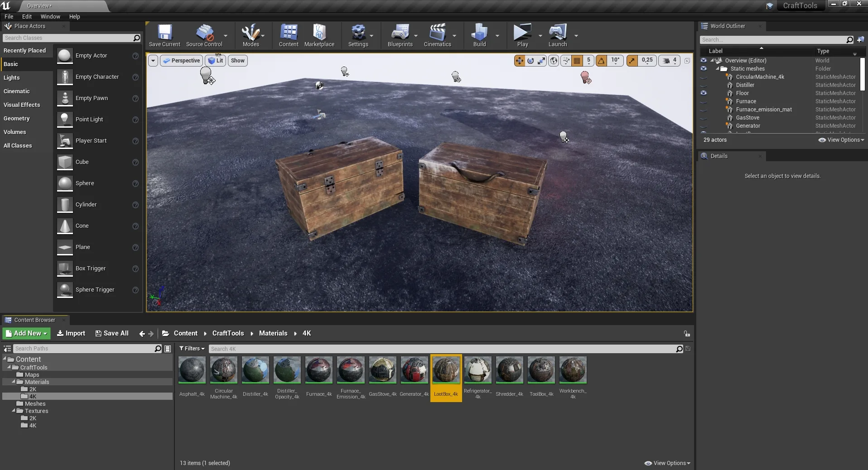This screenshot has height=470, width=868.
Task: Open World Outliner View Options dropdown
Action: click(841, 140)
